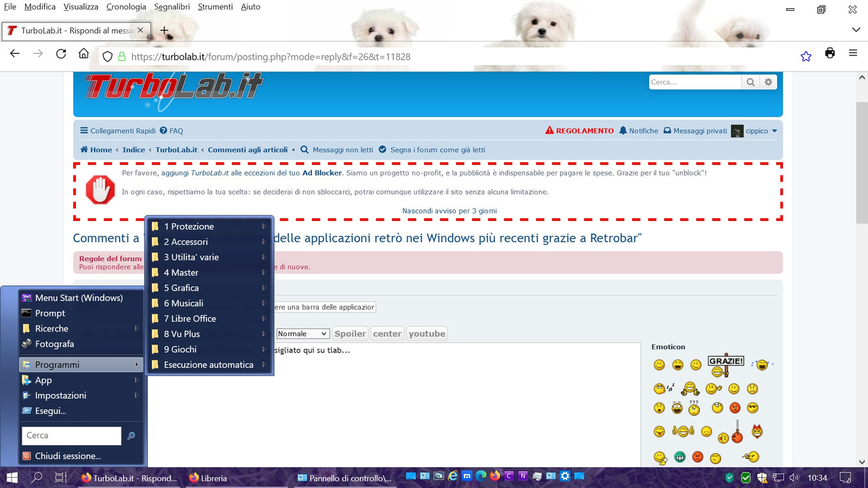Open the Strumenti menu
The width and height of the screenshot is (868, 488).
point(215,7)
